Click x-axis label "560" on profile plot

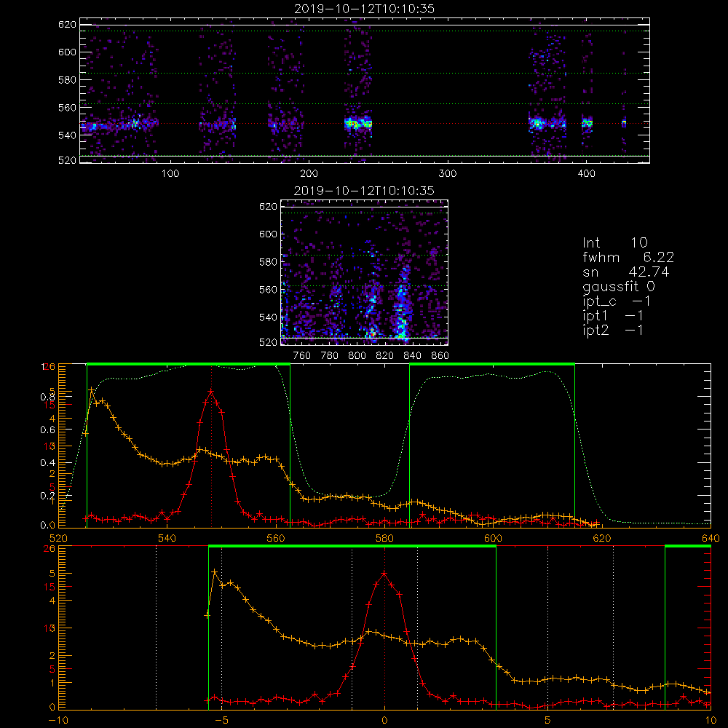(x=276, y=538)
